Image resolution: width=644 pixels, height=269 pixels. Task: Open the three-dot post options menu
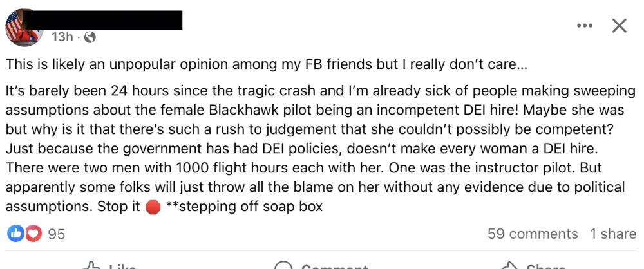point(584,26)
